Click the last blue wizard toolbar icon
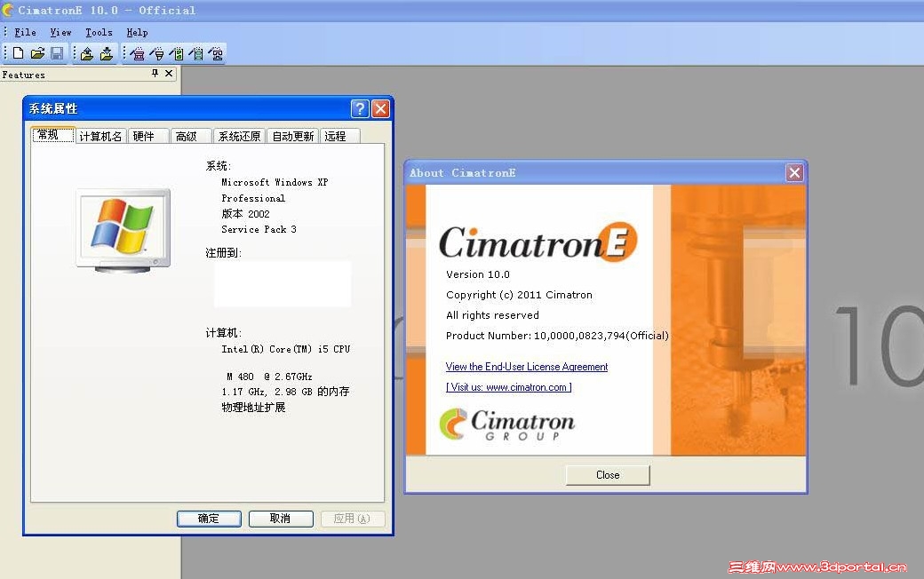The width and height of the screenshot is (924, 579). click(216, 54)
